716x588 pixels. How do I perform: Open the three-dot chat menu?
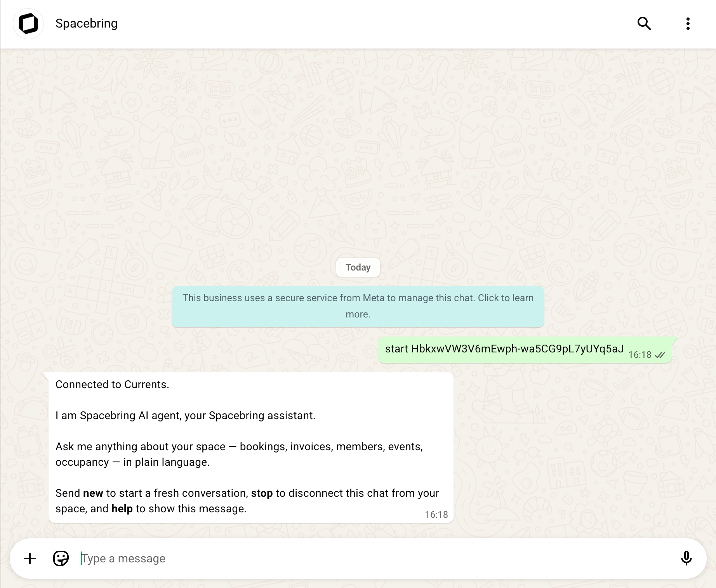coord(688,24)
